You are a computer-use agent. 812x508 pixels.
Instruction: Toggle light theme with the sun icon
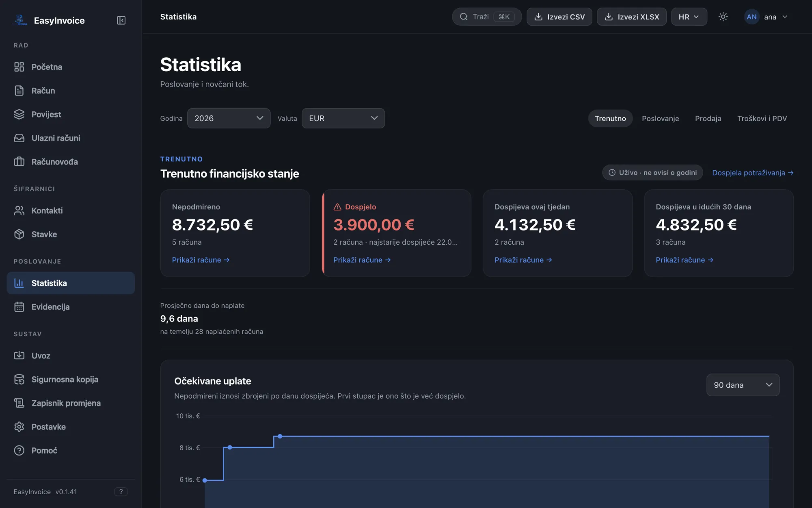tap(723, 17)
